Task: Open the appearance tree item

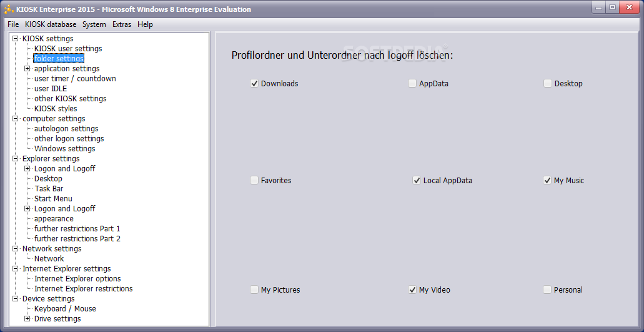Action: coord(54,219)
